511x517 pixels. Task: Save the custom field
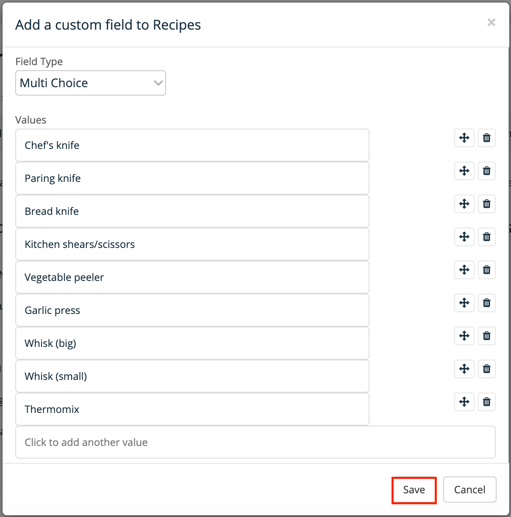414,490
